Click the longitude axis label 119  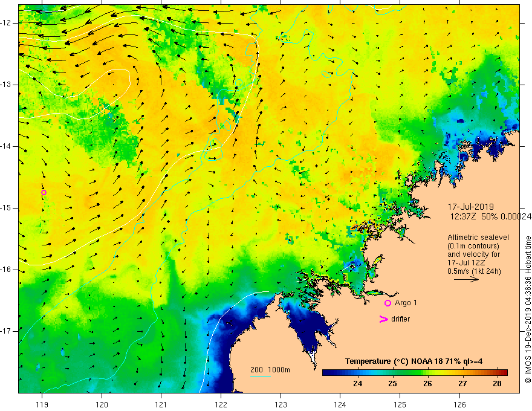pyautogui.click(x=42, y=404)
